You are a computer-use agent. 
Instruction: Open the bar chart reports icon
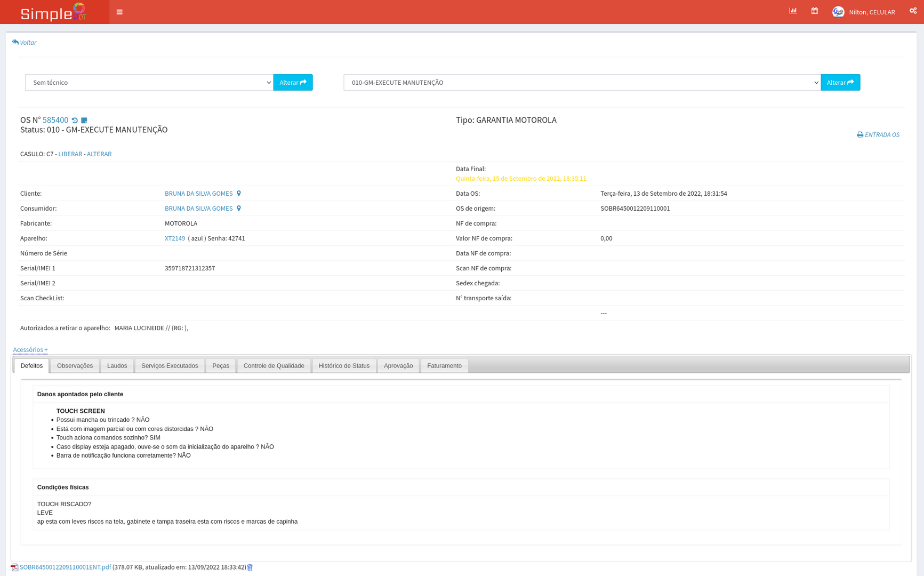tap(793, 11)
